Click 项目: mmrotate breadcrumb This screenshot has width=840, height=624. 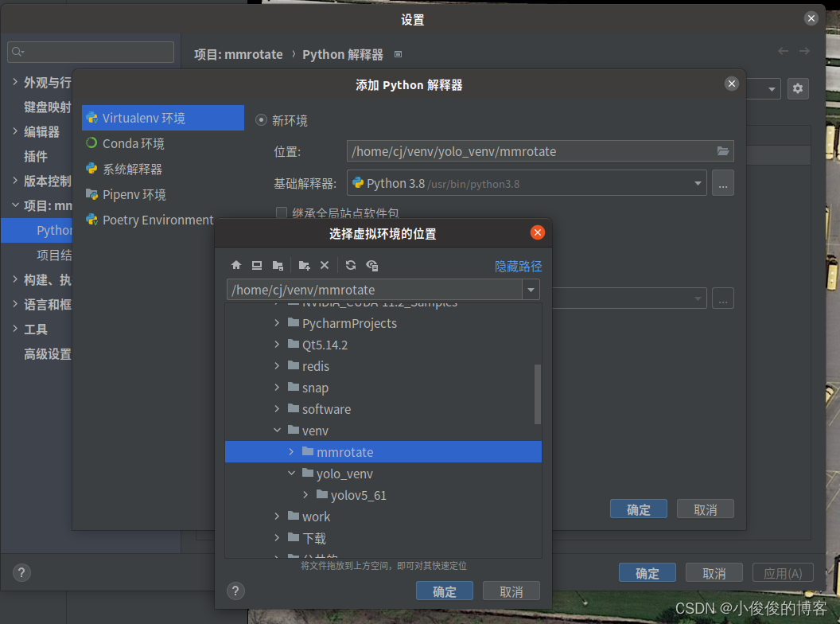coord(238,55)
